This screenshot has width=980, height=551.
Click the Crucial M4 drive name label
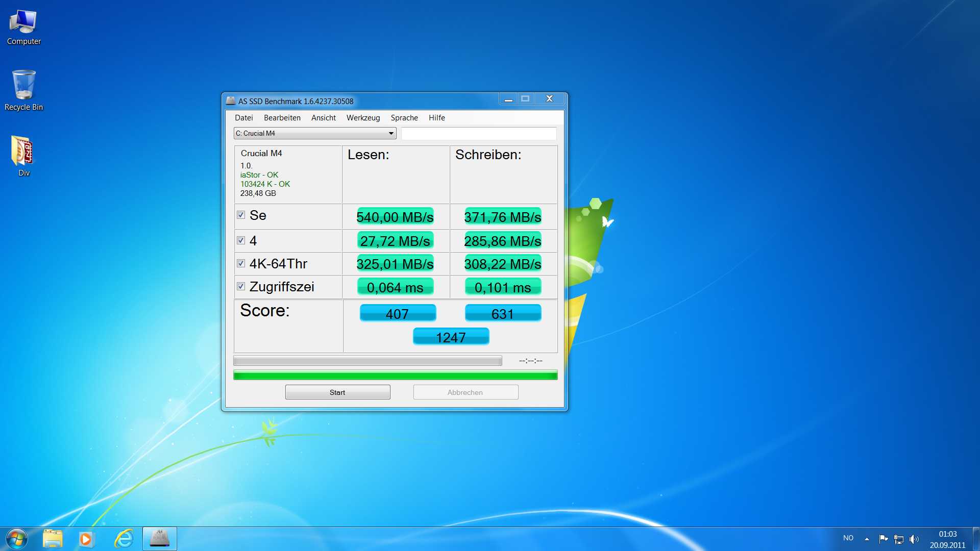[x=261, y=153]
